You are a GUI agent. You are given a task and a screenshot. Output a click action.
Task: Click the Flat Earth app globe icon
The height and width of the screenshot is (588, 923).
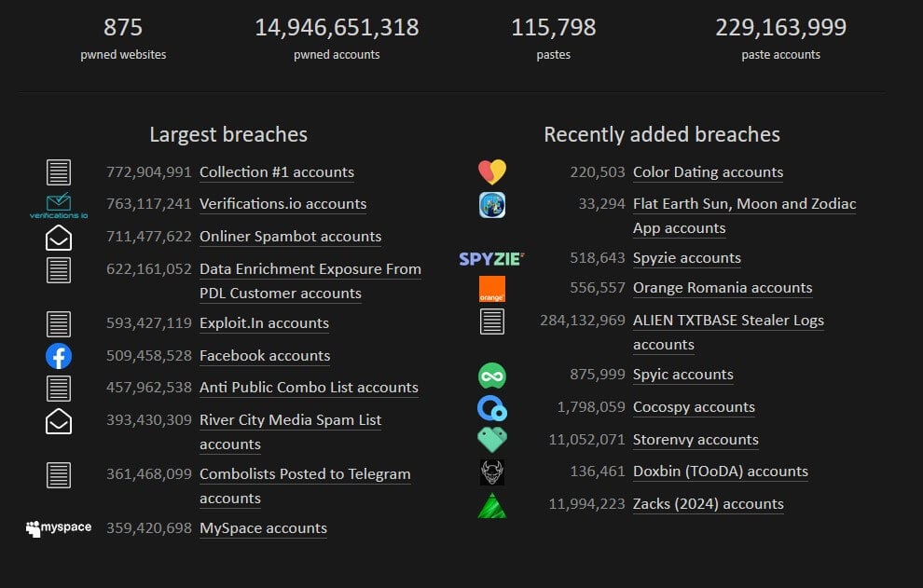tap(491, 204)
